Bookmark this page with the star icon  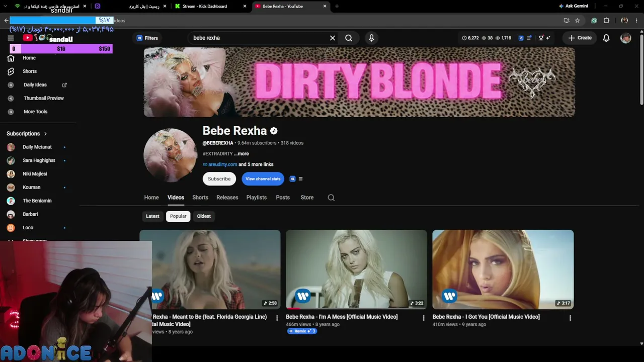577,21
